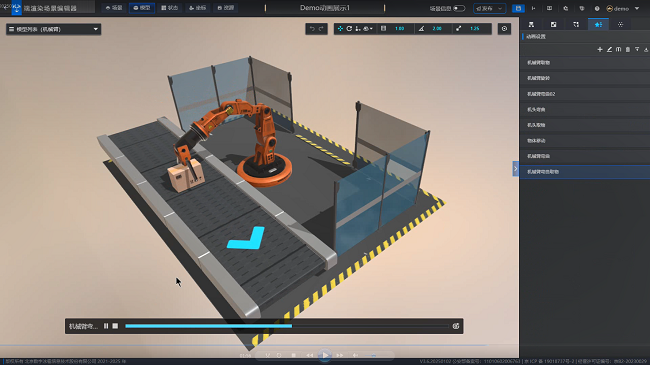Viewport: 650px width, 365px height.
Task: Click the round play button in video overlay
Action: pos(325,355)
